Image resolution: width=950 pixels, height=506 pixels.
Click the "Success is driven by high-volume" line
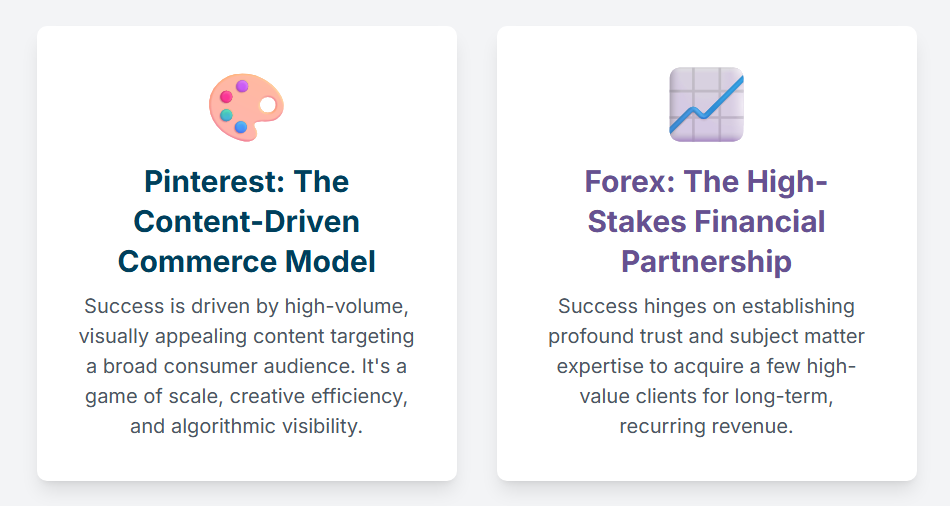247,306
